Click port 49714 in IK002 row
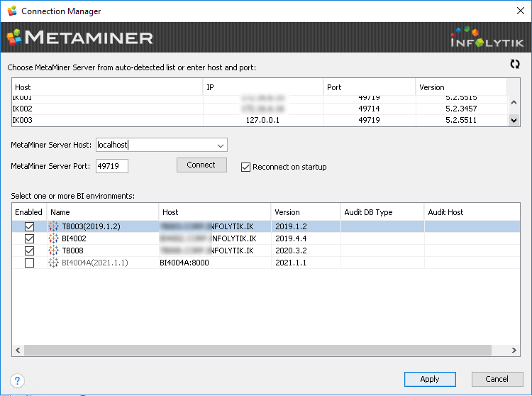 369,109
